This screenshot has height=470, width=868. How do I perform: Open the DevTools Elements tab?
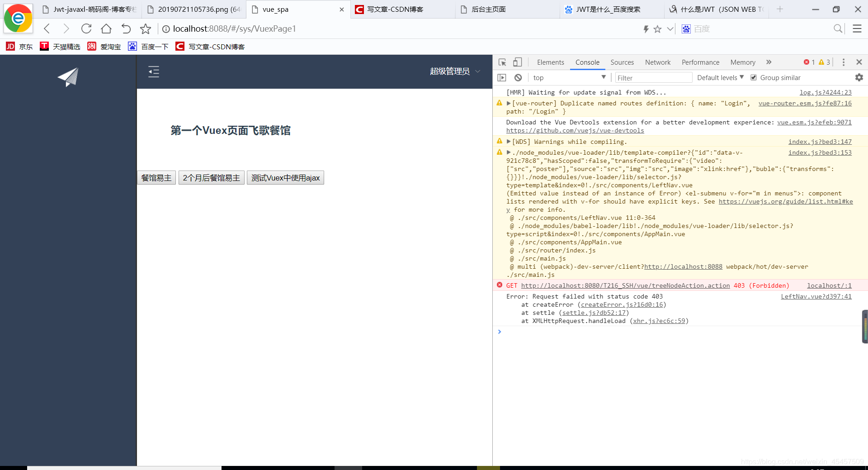550,62
